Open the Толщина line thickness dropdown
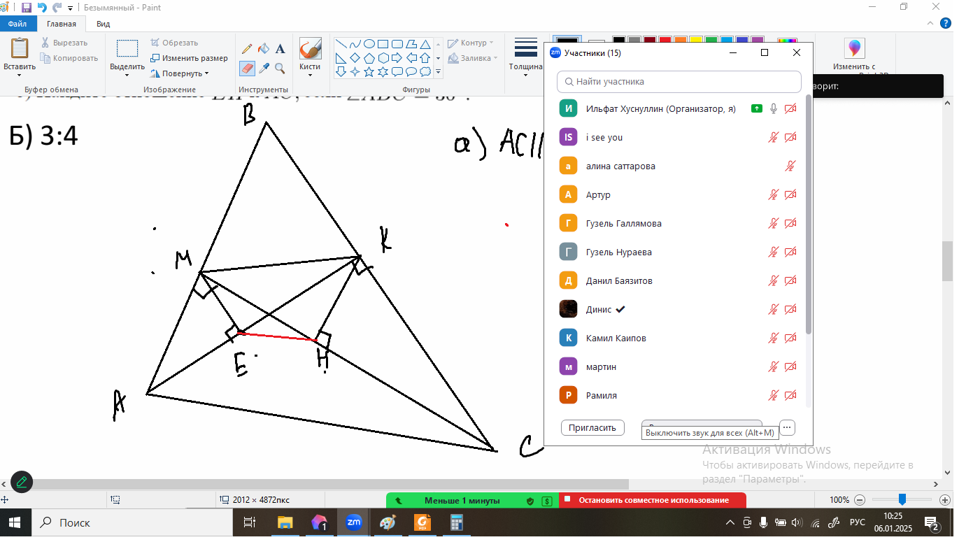Viewport: 980px width, 542px height. 525,55
